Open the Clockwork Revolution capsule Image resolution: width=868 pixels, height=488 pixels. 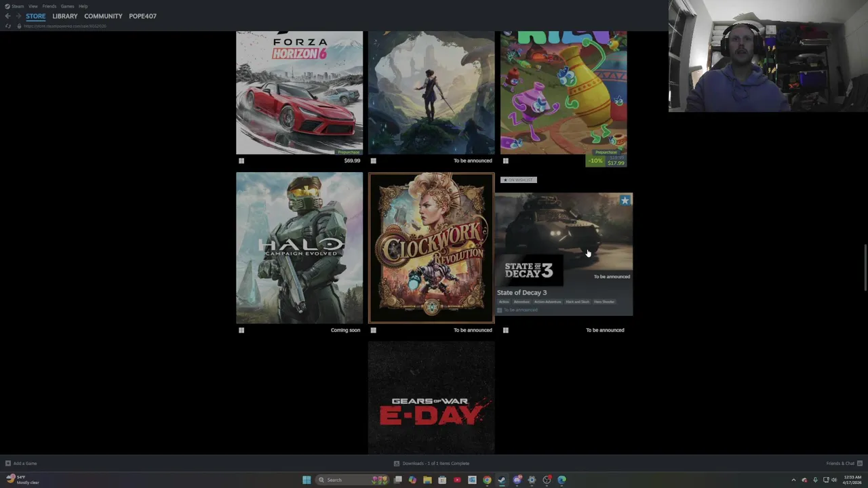pyautogui.click(x=431, y=247)
